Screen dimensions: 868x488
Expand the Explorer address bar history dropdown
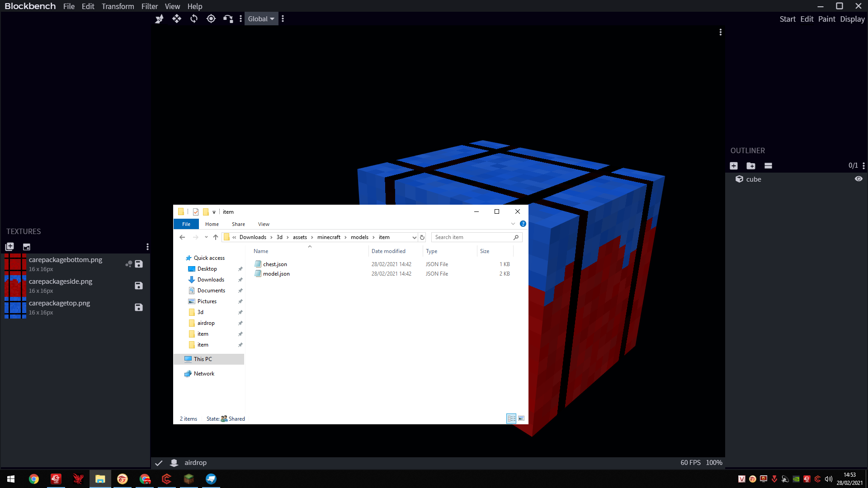click(414, 237)
